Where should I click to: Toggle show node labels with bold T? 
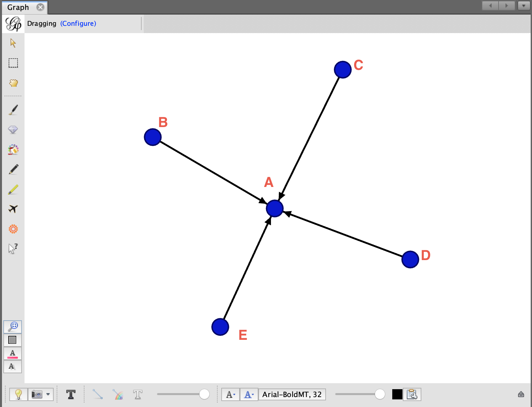71,394
